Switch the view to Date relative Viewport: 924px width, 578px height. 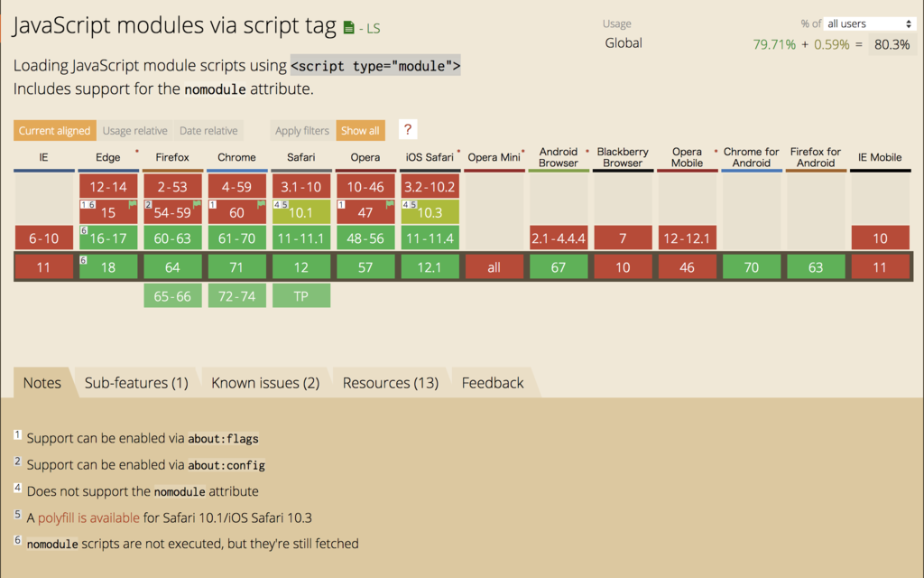coord(208,131)
